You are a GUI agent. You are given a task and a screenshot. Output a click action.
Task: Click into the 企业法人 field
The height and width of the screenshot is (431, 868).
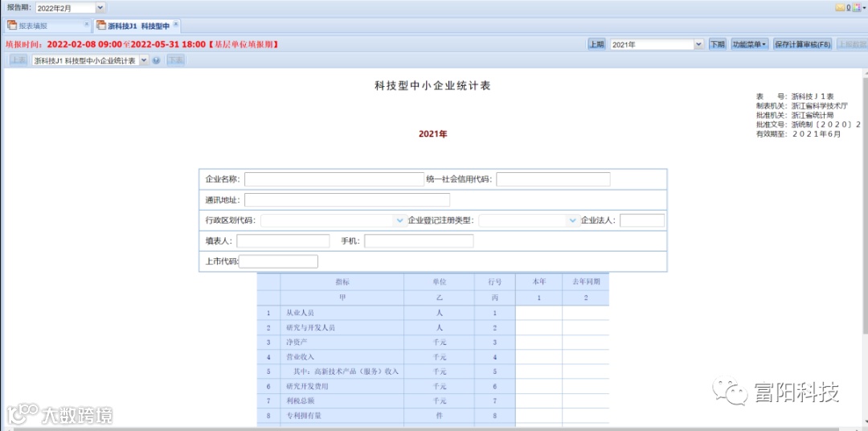coord(642,220)
